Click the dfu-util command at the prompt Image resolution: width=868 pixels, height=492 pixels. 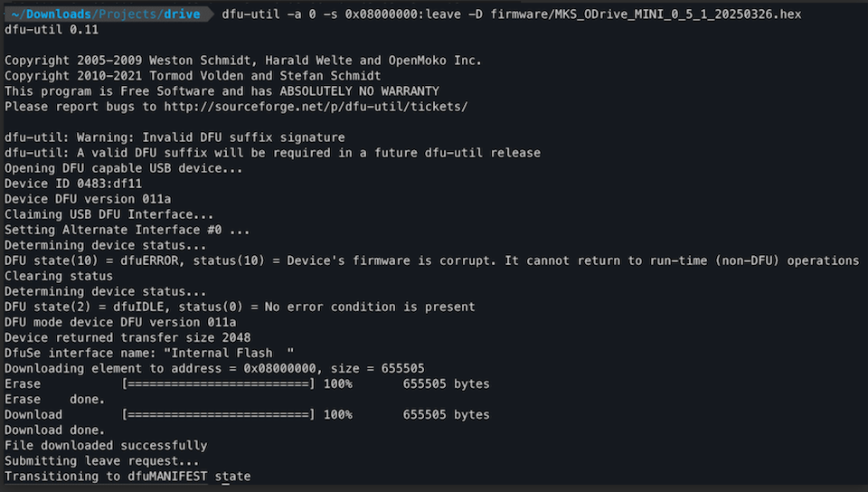pyautogui.click(x=250, y=14)
